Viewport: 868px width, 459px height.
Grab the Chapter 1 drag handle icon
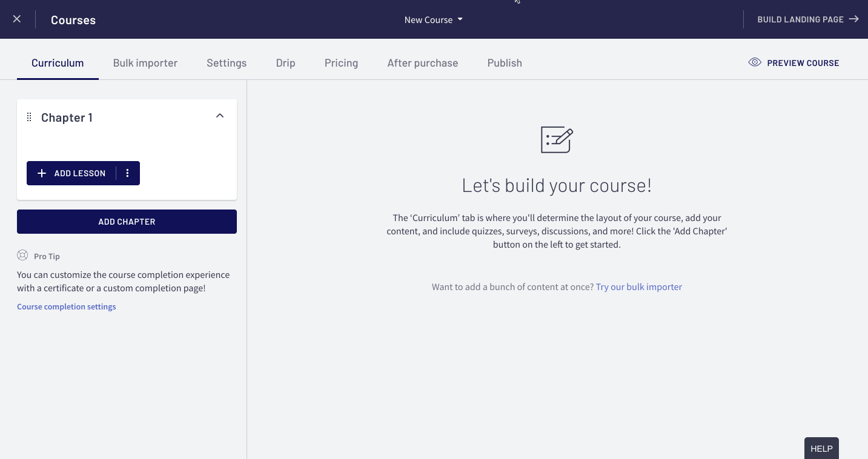tap(29, 117)
